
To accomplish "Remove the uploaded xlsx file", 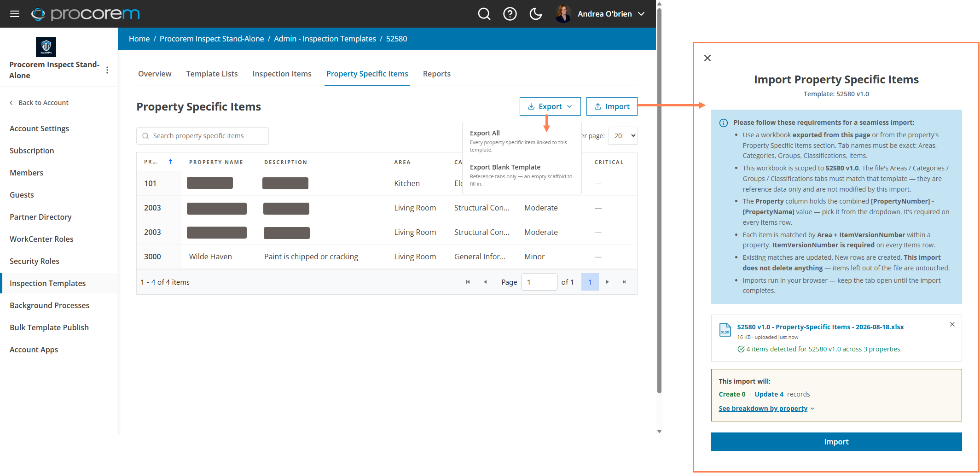I will [952, 324].
